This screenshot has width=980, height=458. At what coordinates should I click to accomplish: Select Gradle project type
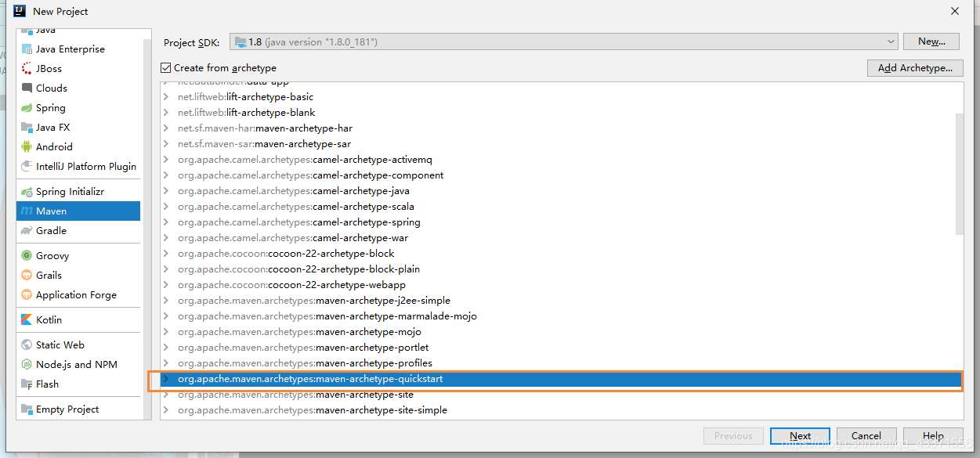pos(78,230)
